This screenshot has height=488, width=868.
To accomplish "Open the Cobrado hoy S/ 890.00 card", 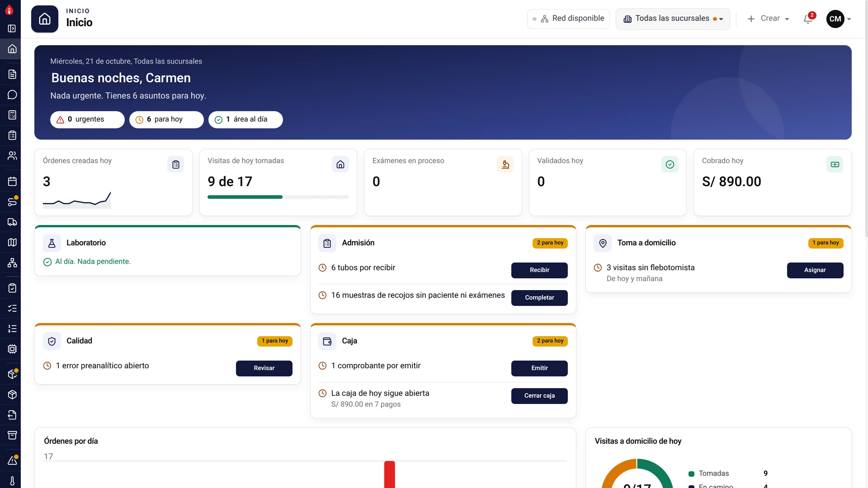I will click(x=772, y=182).
